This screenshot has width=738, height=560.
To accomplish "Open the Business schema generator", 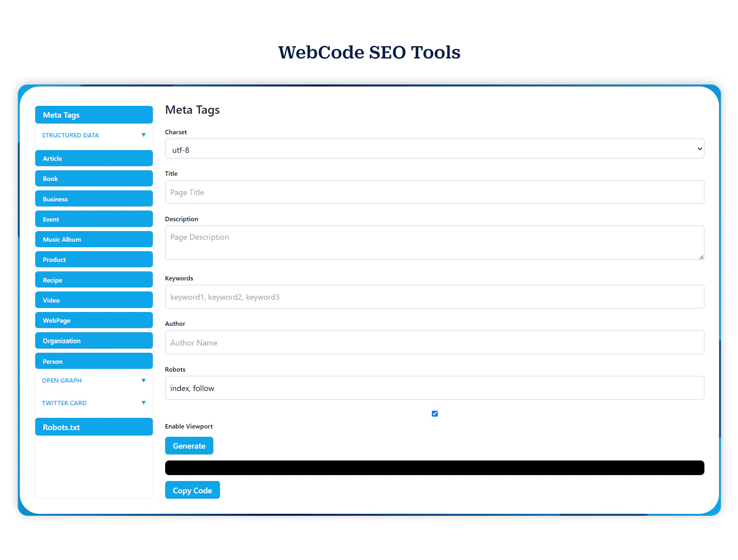I will pyautogui.click(x=94, y=199).
